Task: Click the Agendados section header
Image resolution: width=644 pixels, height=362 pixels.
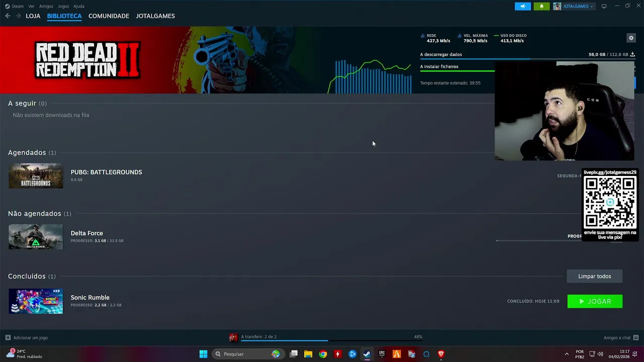Action: click(32, 152)
